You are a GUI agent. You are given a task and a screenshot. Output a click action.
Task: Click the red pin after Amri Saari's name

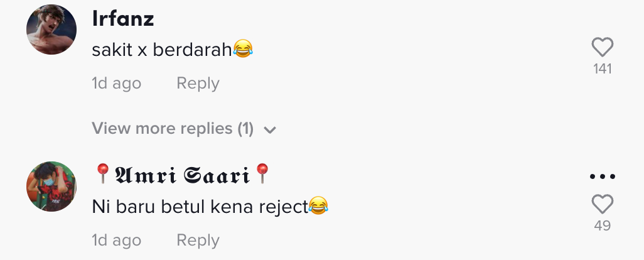[262, 173]
